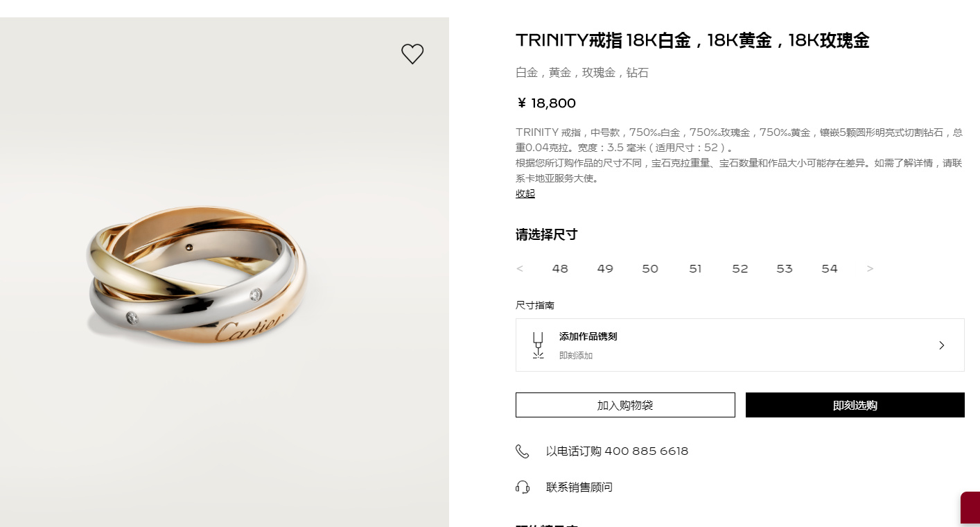The height and width of the screenshot is (527, 980).
Task: Open 联系销售顾问 contact advisor link
Action: point(579,487)
